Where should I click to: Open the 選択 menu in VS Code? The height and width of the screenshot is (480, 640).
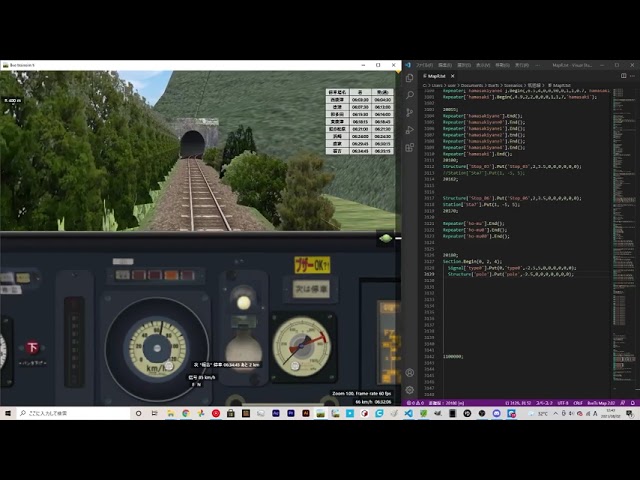point(464,65)
